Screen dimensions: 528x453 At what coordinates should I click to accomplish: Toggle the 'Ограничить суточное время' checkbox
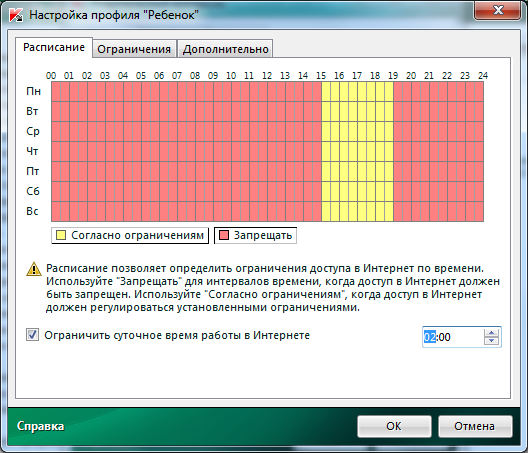tap(32, 335)
